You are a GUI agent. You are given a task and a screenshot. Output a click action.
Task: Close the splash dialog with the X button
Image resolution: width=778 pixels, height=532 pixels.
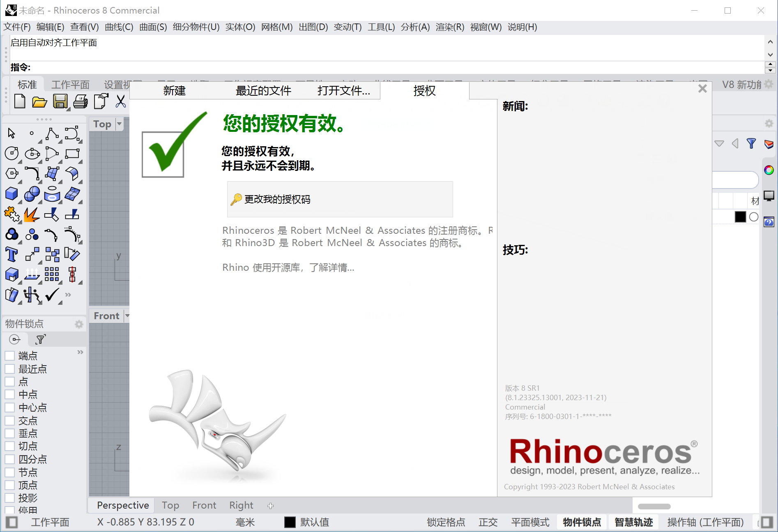702,89
